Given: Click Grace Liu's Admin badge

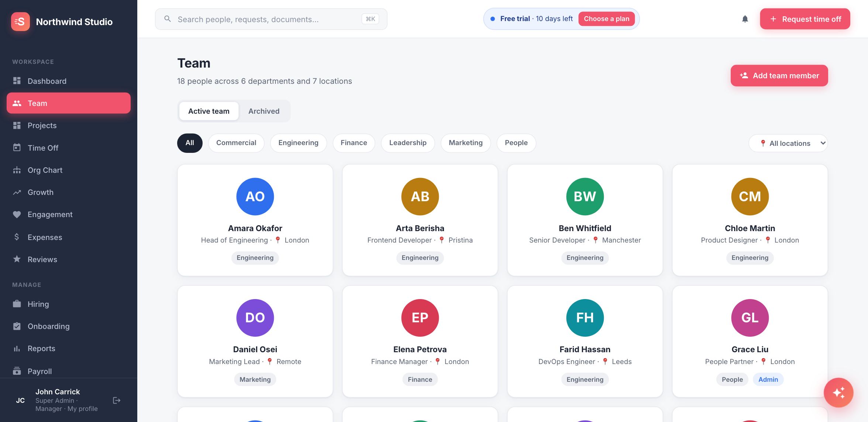Looking at the screenshot, I should point(768,379).
